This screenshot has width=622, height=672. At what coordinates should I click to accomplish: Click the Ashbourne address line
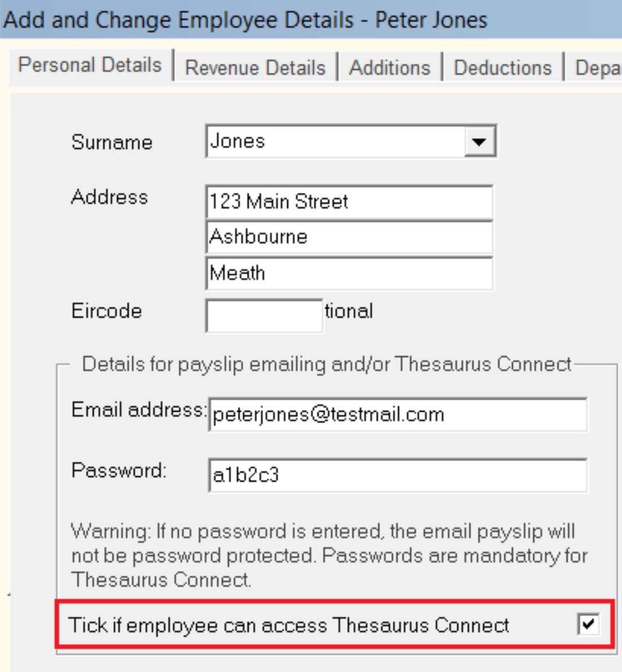click(349, 237)
